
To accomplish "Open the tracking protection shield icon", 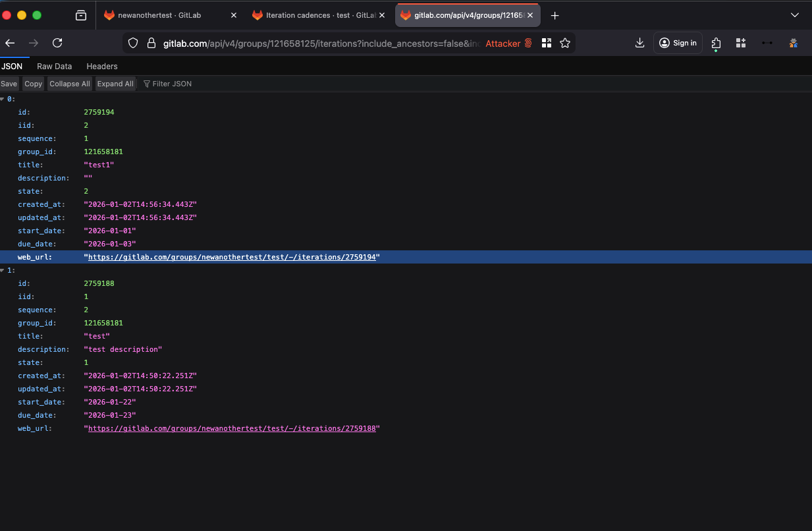I will pos(133,43).
